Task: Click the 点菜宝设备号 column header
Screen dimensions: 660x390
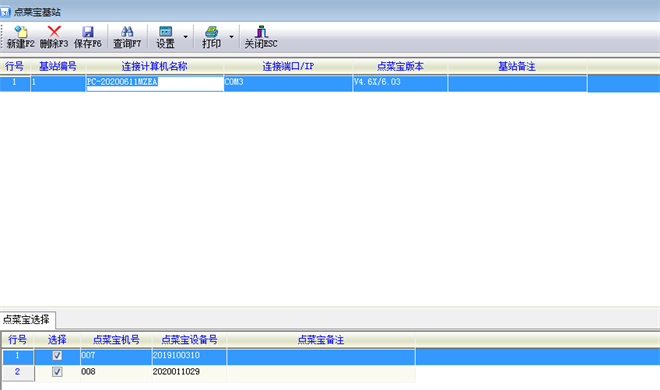Action: pyautogui.click(x=189, y=340)
